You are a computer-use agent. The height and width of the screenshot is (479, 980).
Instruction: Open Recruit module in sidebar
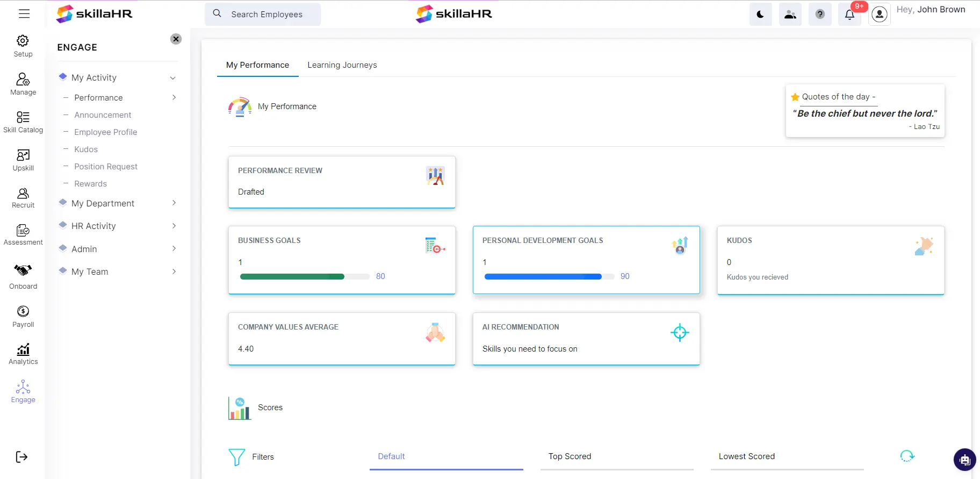click(x=23, y=198)
